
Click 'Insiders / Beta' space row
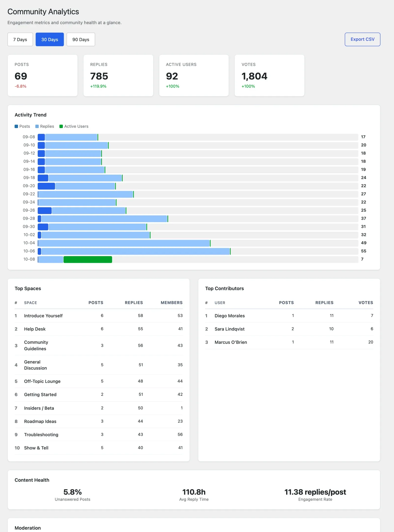coord(98,408)
